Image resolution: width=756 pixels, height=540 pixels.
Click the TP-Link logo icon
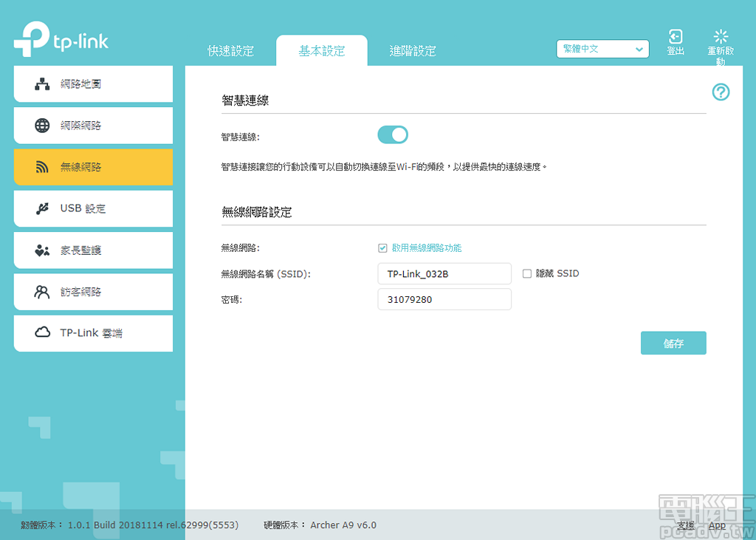31,39
